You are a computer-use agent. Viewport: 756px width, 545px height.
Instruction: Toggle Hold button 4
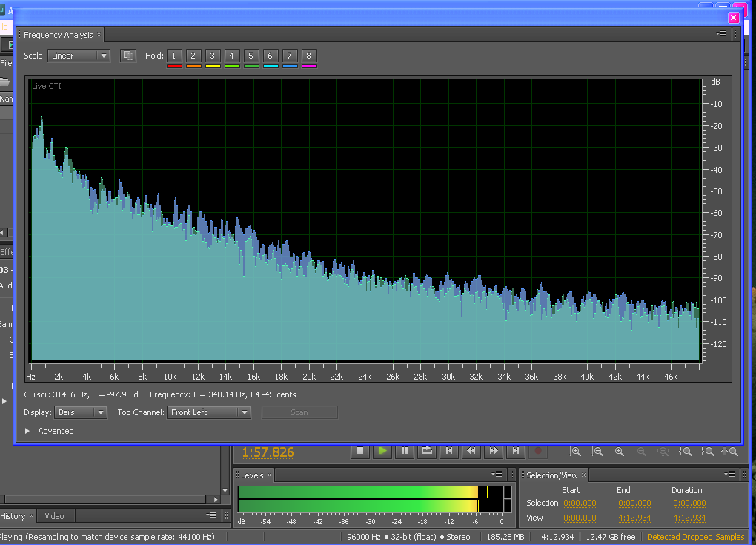(232, 56)
